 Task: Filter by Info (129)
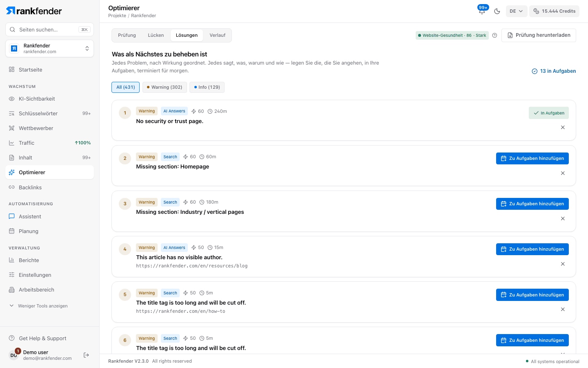[x=207, y=87]
